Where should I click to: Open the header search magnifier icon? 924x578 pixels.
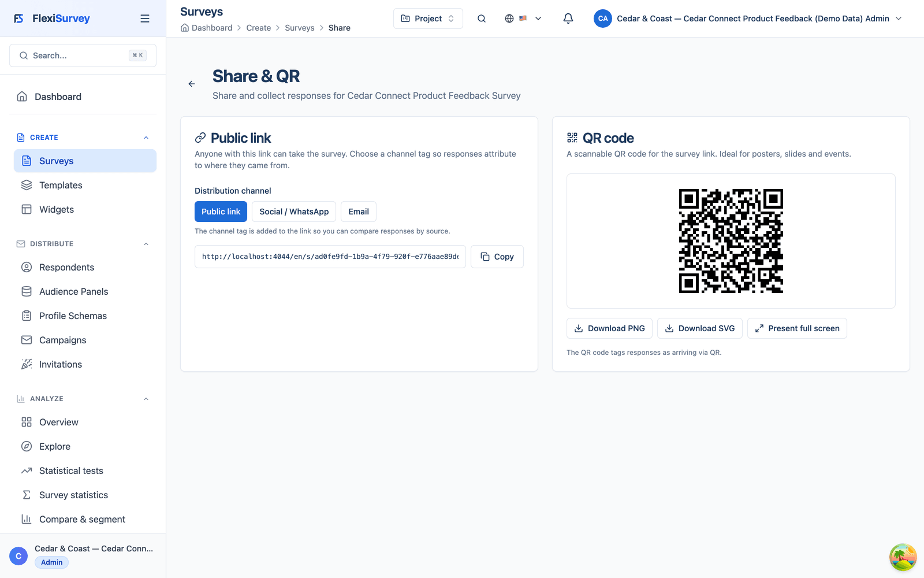tap(482, 18)
